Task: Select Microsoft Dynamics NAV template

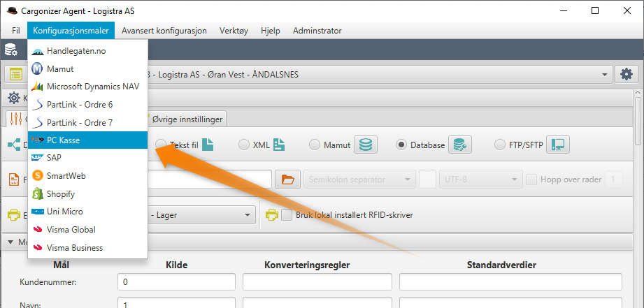Action: (x=88, y=87)
